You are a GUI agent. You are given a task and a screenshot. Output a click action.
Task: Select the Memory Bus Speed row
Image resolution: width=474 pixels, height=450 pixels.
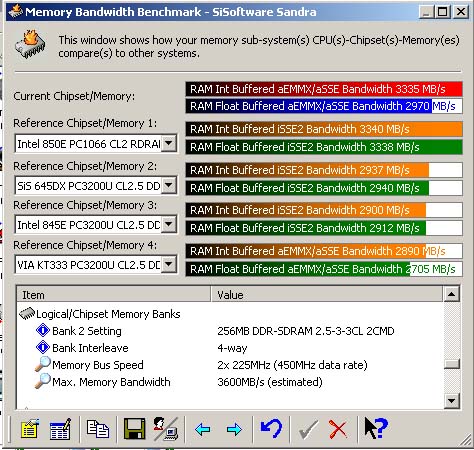coord(230,365)
